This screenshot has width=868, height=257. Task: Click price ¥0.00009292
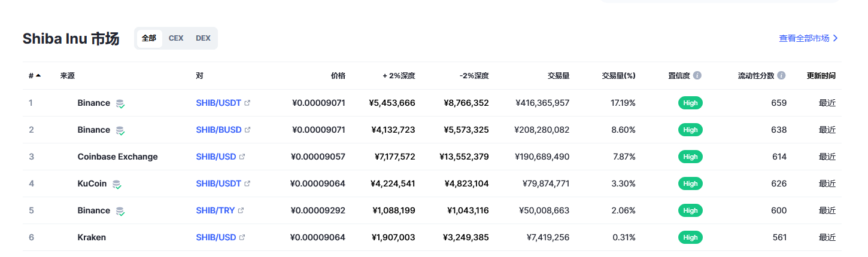[318, 210]
